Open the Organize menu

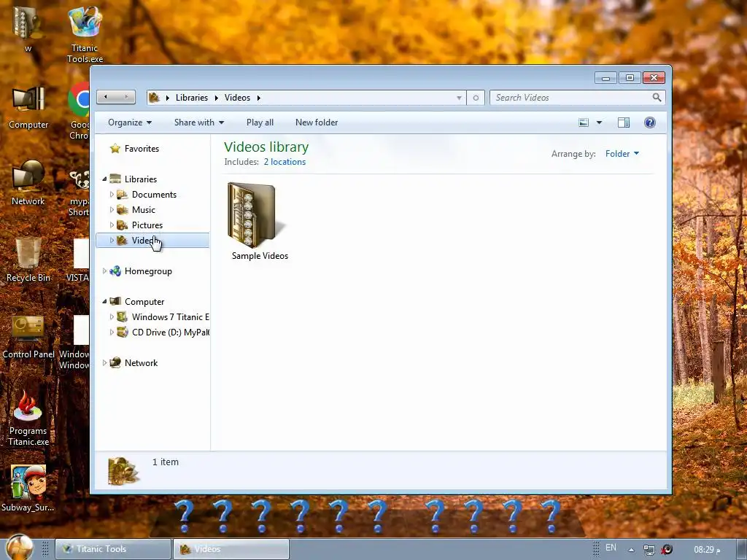click(x=130, y=122)
